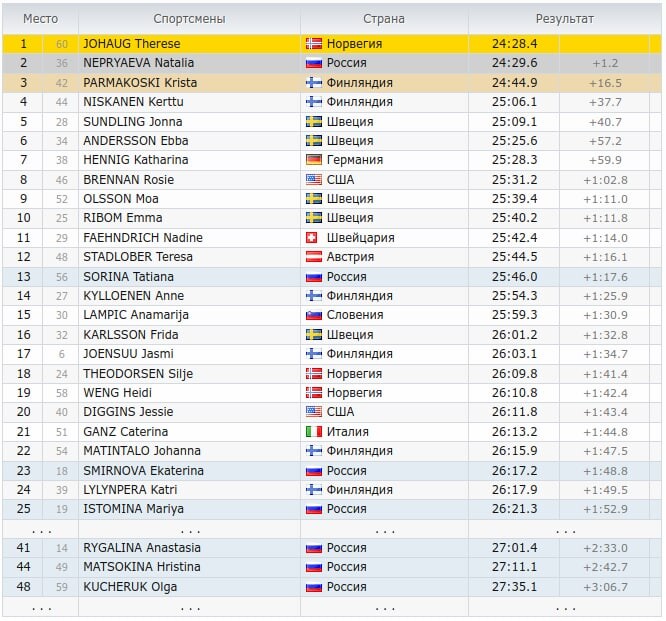The height and width of the screenshot is (621, 666).
Task: Open athlete name DIGGINS Jessie
Action: tap(128, 412)
